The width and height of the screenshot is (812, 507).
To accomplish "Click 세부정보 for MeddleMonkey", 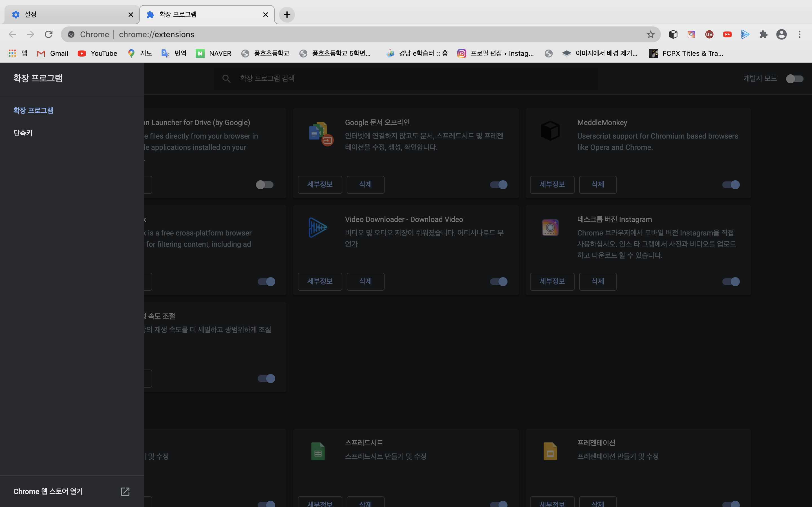I will click(x=552, y=184).
